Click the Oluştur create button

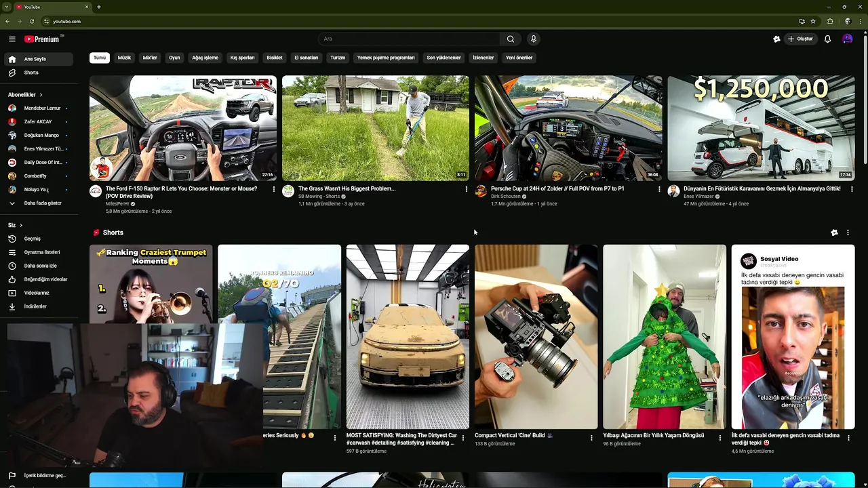[x=801, y=39]
